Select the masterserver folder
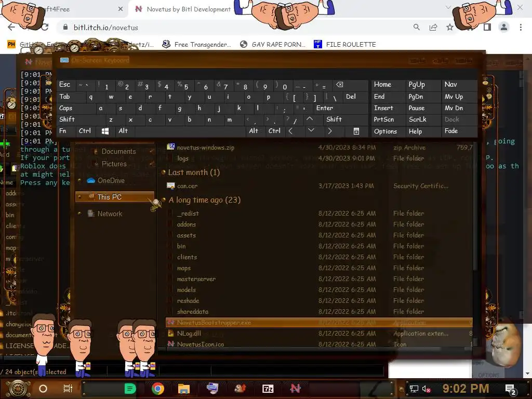 [x=196, y=279]
